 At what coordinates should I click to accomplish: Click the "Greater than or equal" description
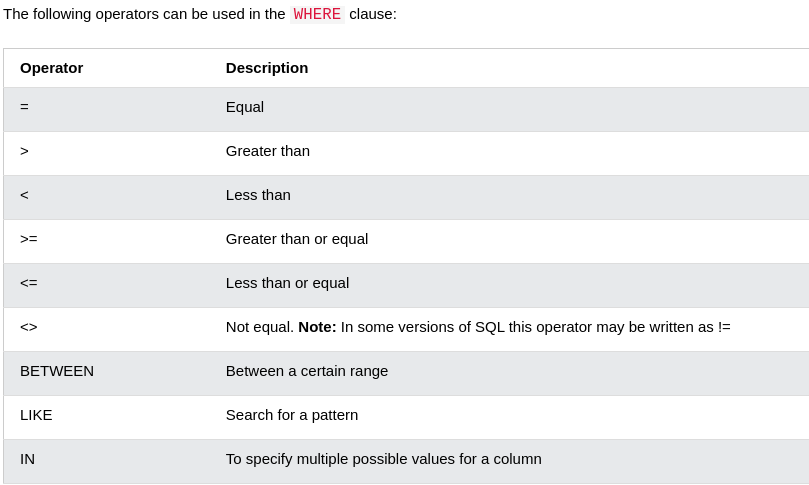297,239
